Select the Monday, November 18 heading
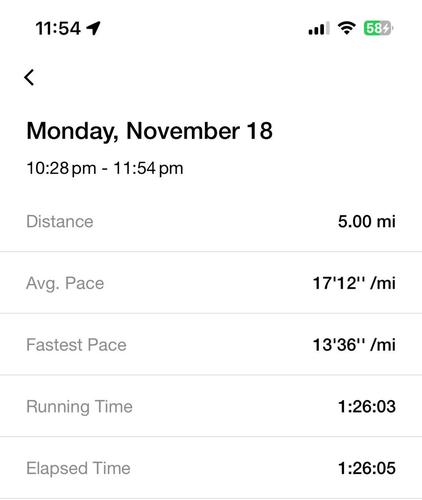 [149, 131]
